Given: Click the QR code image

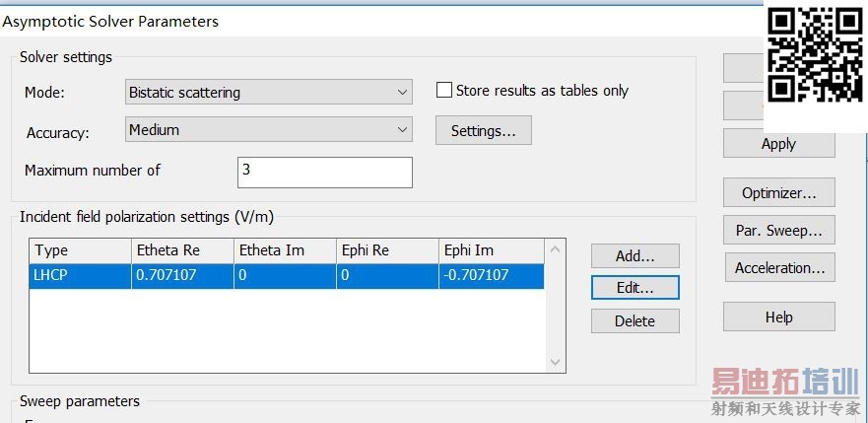Looking at the screenshot, I should tap(814, 54).
